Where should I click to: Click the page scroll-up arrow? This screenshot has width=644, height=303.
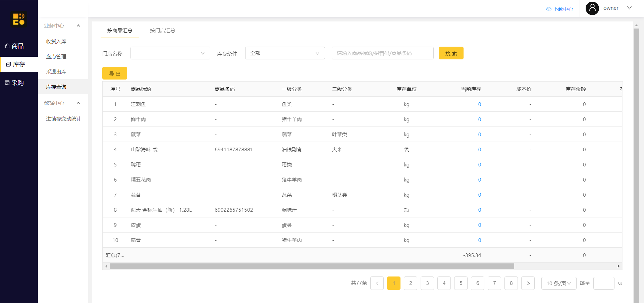636,25
